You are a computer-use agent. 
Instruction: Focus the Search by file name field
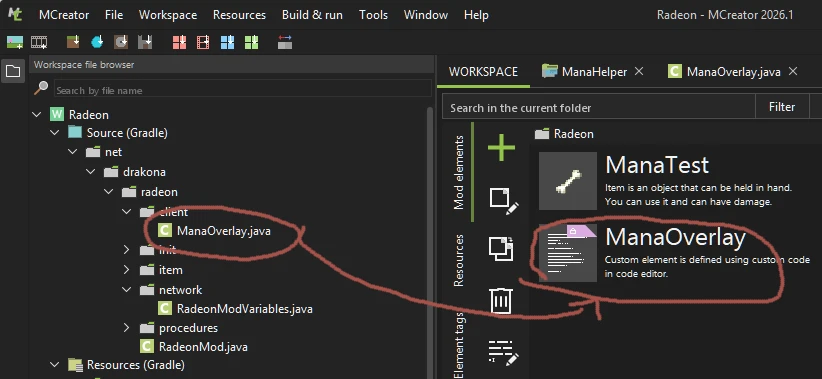243,90
